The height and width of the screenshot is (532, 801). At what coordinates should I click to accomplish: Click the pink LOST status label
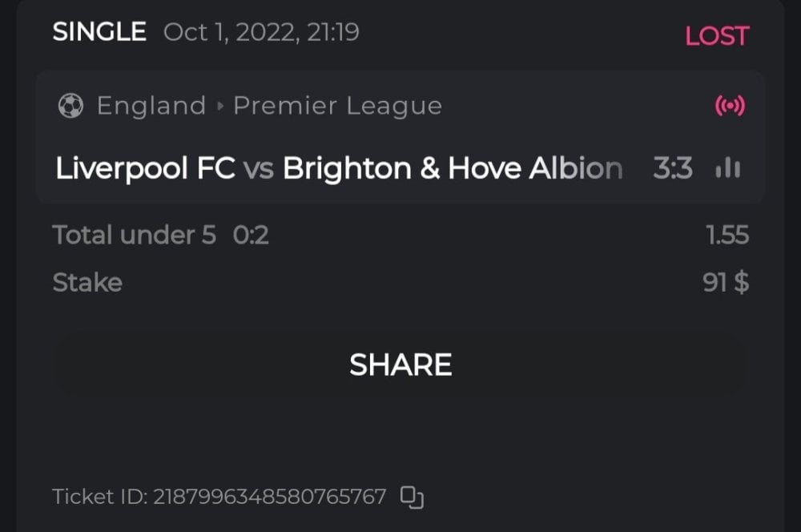click(717, 35)
